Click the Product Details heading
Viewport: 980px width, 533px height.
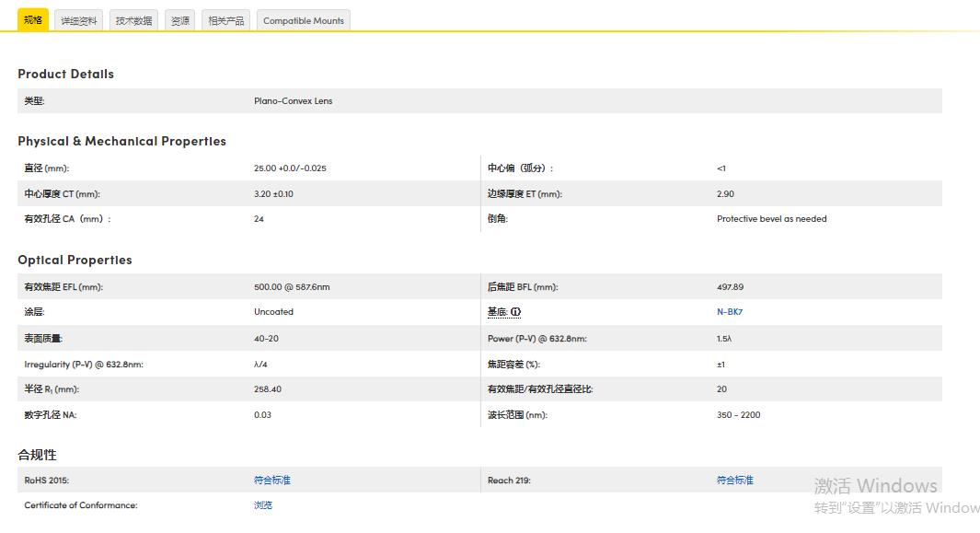(65, 74)
